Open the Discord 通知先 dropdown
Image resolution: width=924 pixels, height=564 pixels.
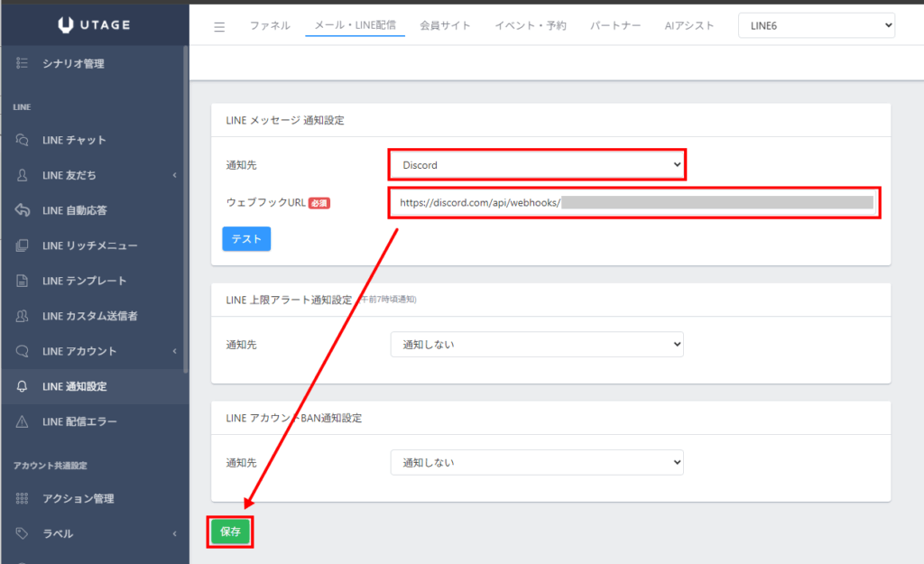coord(537,165)
